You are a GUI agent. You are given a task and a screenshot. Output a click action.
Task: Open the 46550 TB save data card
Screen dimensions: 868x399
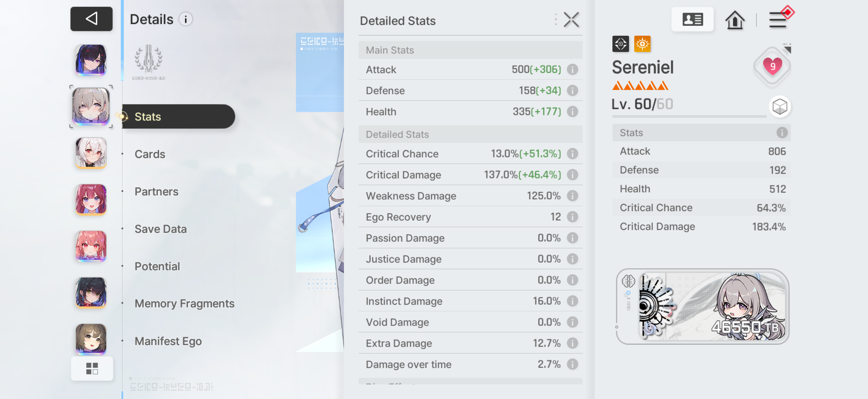(702, 306)
